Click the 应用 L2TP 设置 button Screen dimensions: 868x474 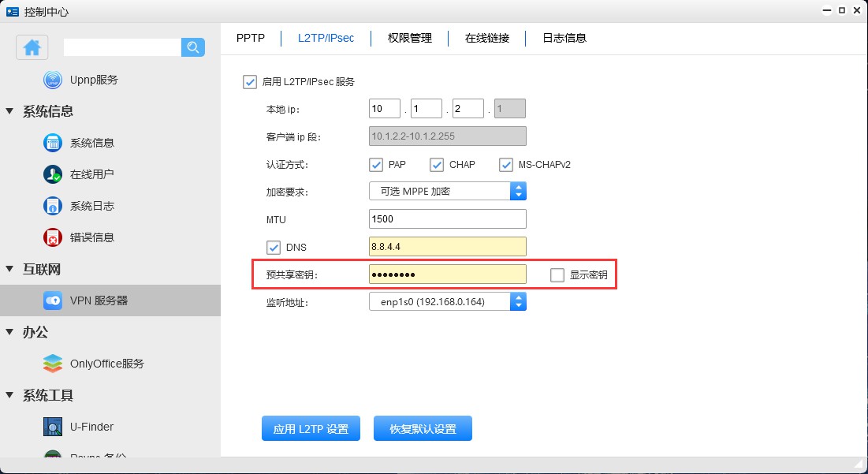pyautogui.click(x=311, y=428)
